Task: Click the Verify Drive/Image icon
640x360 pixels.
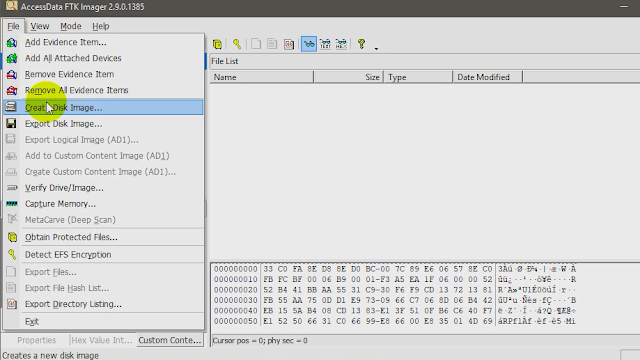Action: 12,188
